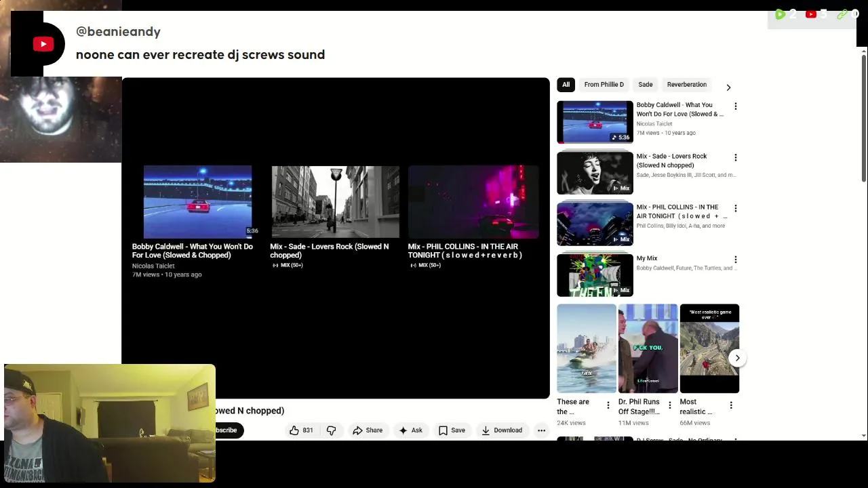Open sidebar Phil Collins mix thumbnail
The image size is (868, 488).
click(x=595, y=224)
